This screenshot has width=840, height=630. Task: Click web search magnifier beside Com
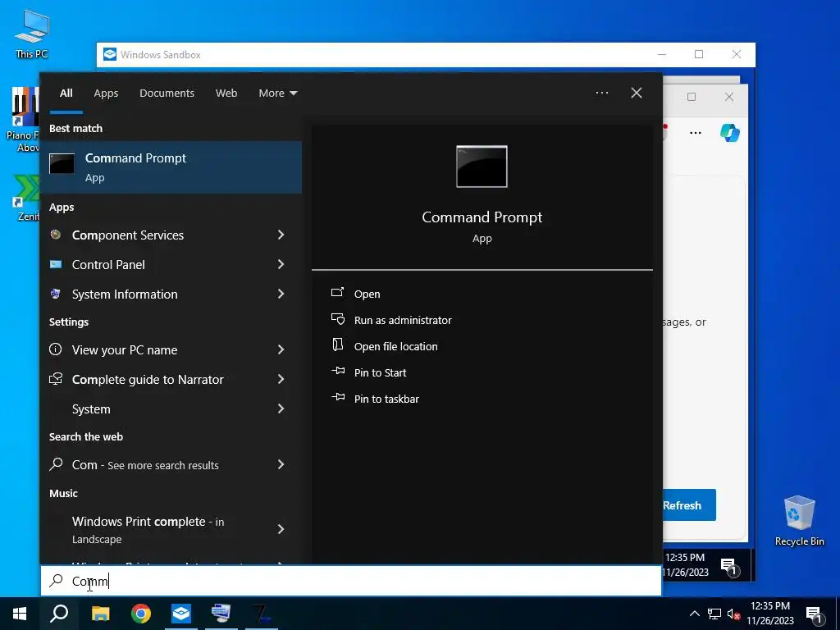(56, 464)
